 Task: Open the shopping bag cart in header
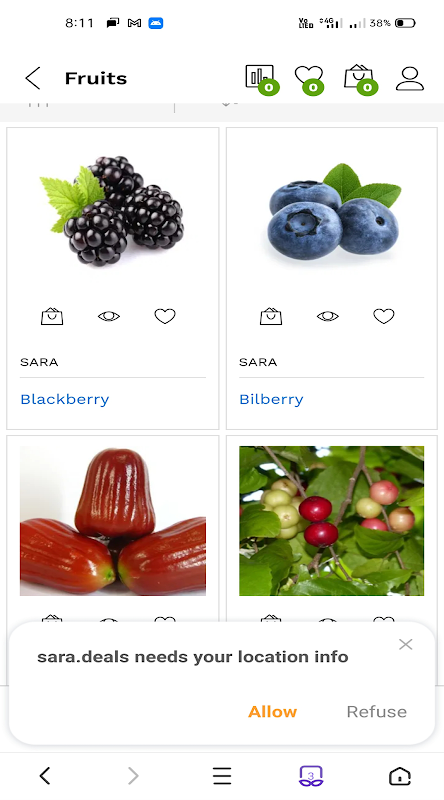[x=360, y=78]
